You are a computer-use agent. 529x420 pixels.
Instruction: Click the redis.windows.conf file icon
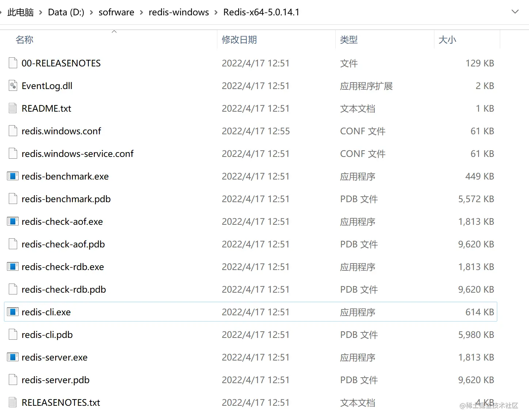point(13,131)
